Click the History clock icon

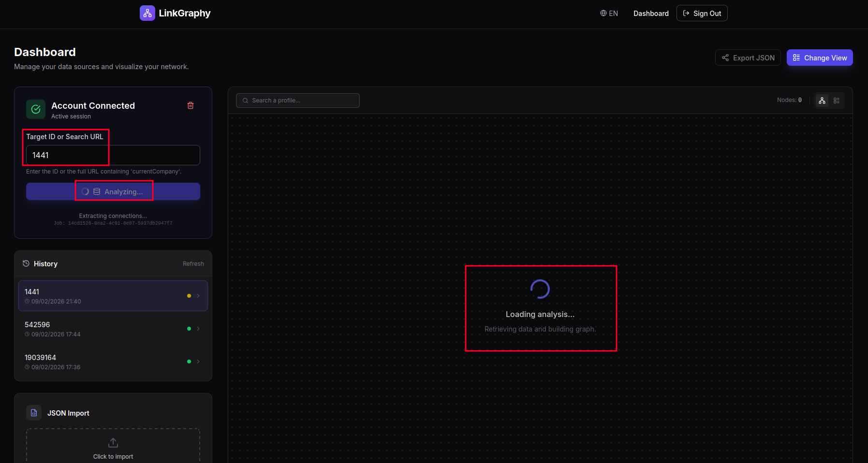click(x=26, y=263)
